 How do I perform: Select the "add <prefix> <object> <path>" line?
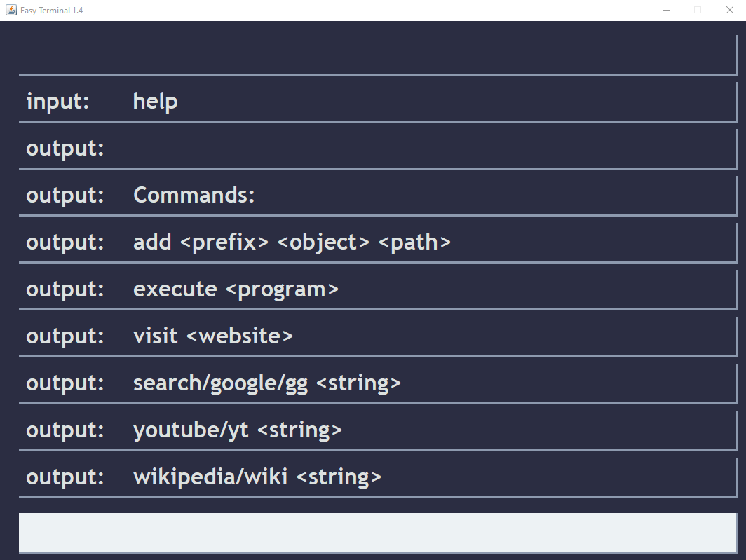292,242
